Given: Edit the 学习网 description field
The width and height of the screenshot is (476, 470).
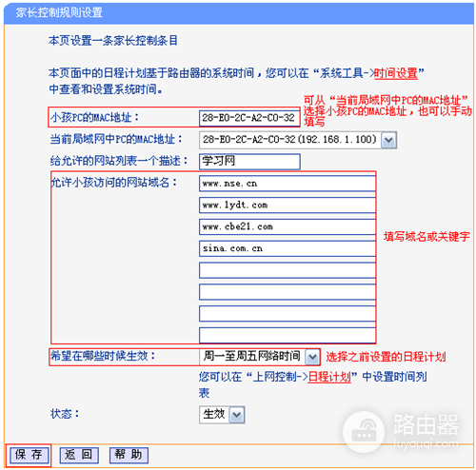Looking at the screenshot, I should pyautogui.click(x=249, y=162).
